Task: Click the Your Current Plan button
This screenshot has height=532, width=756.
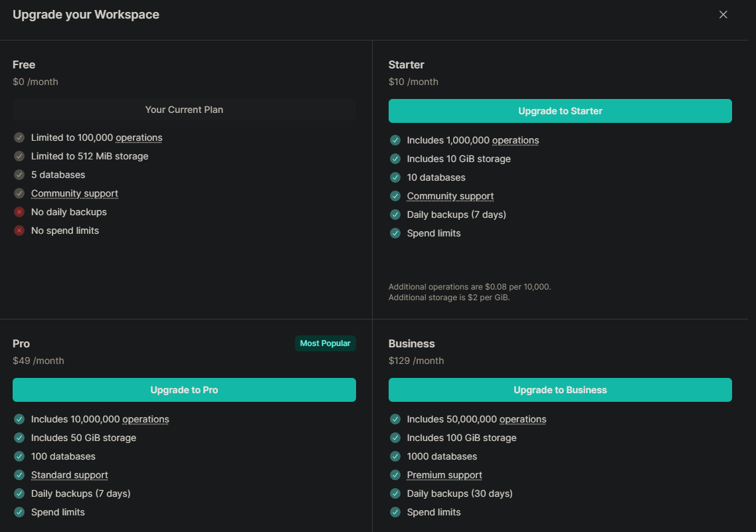Action: click(x=184, y=110)
